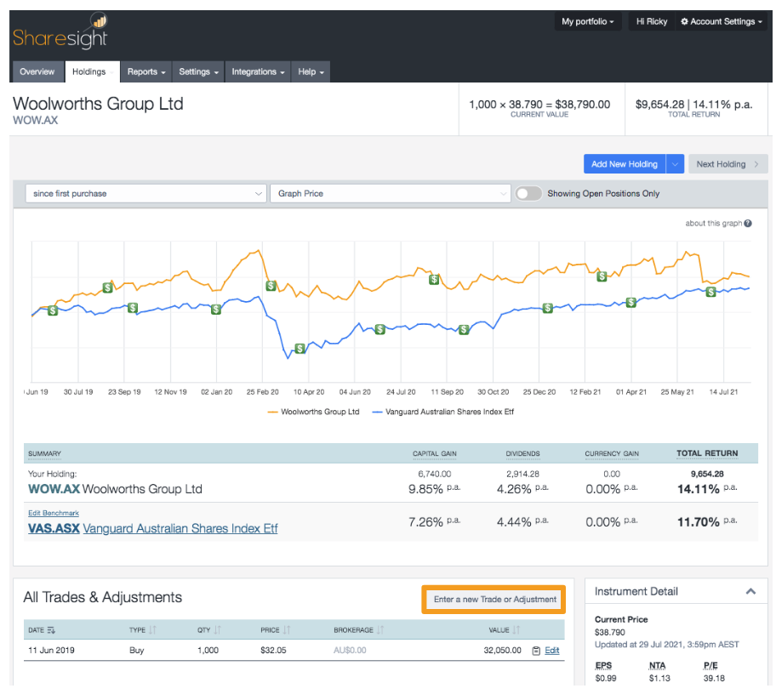This screenshot has height=700, width=776.
Task: Click dividend marker near 25 Feb 20 on orange line
Action: 271,286
